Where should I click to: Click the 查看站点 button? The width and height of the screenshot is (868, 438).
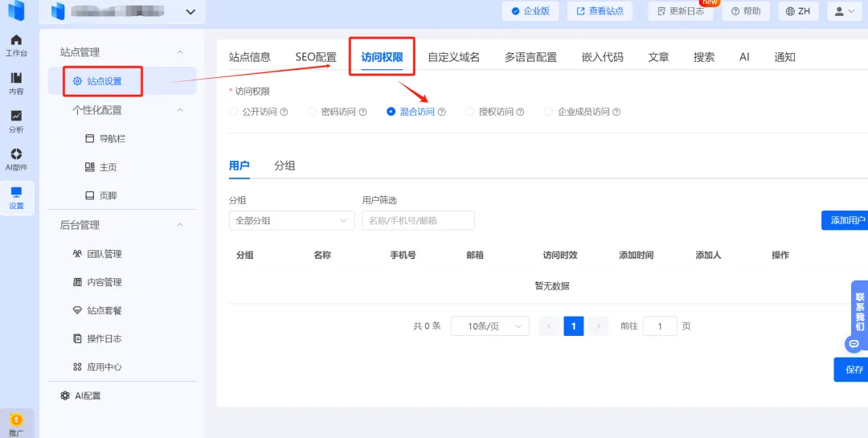(x=600, y=11)
